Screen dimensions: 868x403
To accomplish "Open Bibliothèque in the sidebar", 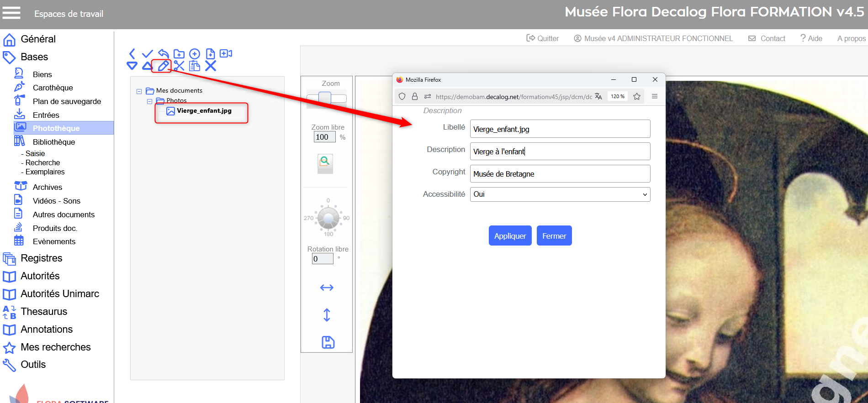I will click(x=53, y=142).
